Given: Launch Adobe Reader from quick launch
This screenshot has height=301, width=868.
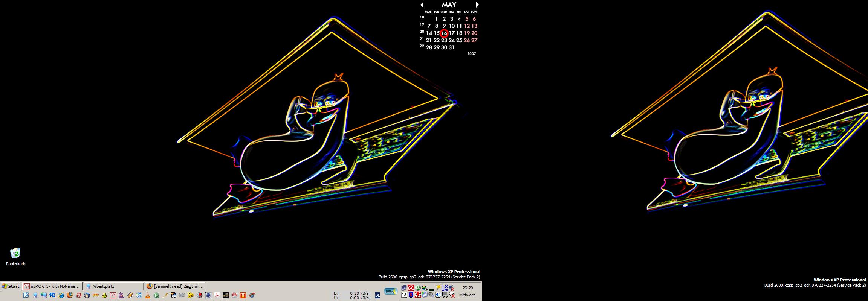Looking at the screenshot, I should [217, 295].
